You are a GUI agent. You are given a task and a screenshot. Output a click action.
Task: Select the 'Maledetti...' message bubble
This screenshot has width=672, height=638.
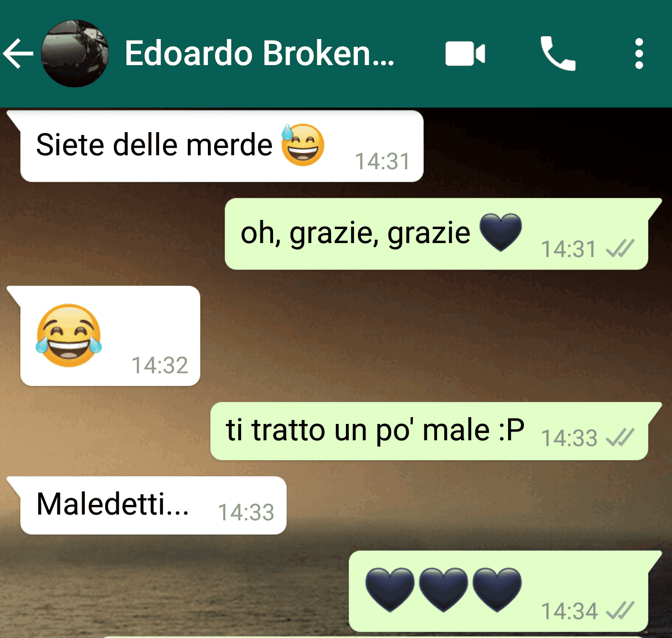(x=153, y=505)
